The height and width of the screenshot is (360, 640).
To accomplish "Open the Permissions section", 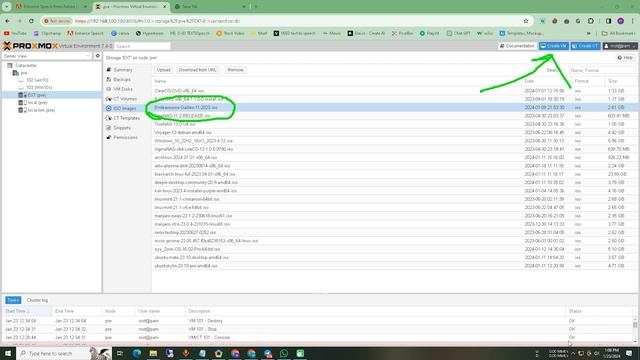I will pyautogui.click(x=125, y=138).
